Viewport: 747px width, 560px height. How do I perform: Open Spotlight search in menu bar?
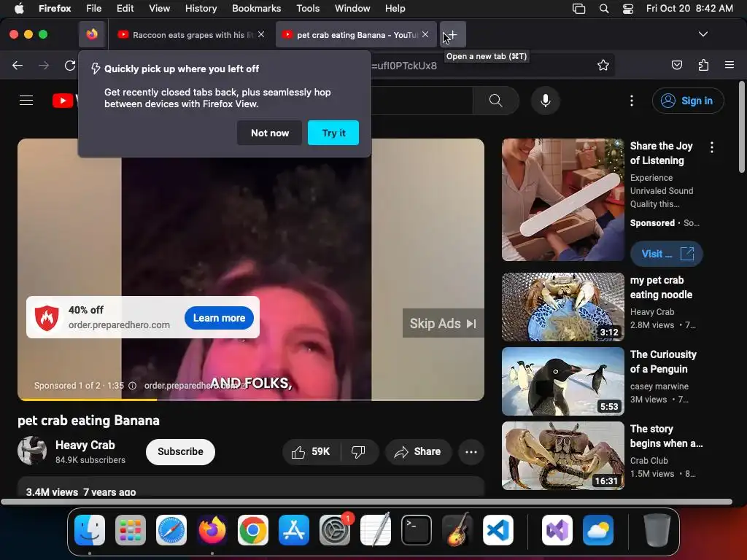click(603, 9)
